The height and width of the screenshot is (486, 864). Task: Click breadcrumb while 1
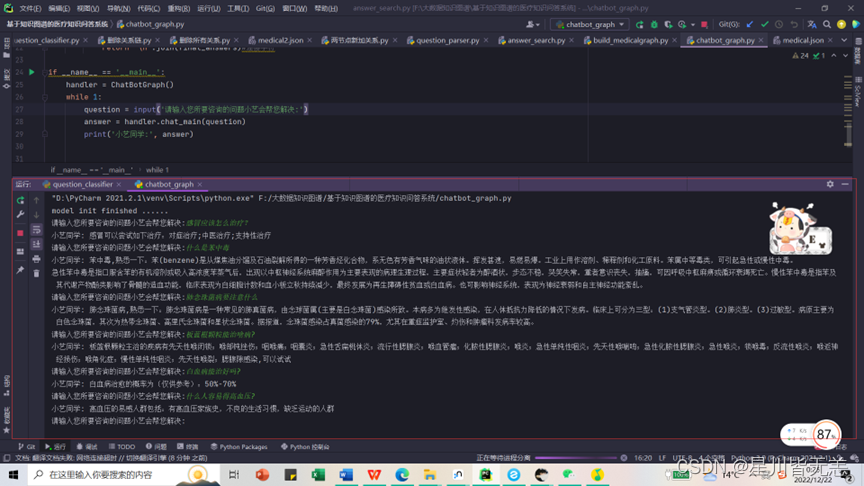[x=158, y=170]
